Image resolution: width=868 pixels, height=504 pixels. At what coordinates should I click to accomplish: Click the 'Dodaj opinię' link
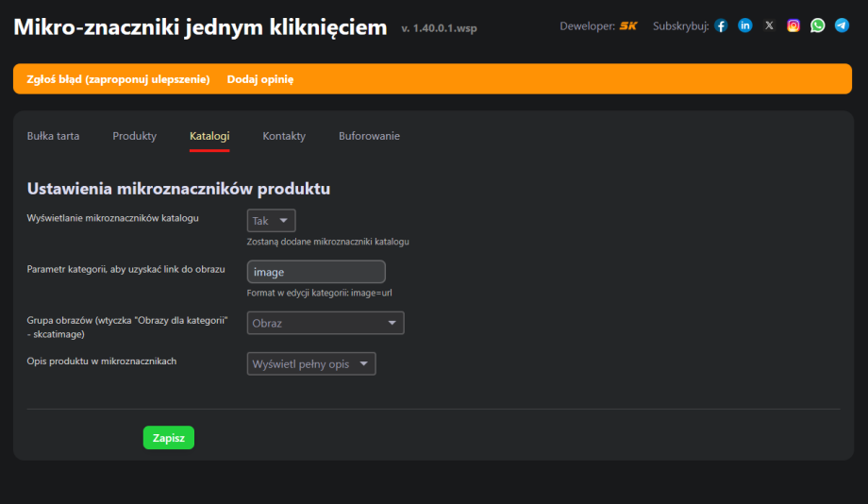260,79
